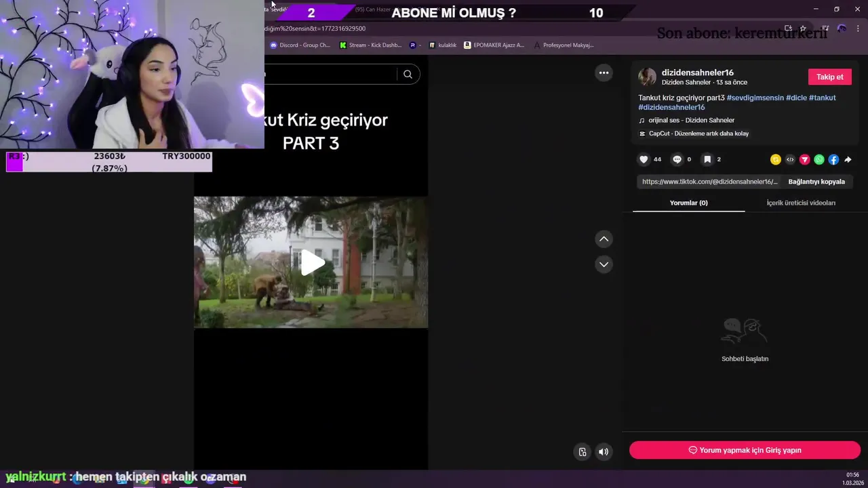Open Profesyonel Makyaj bookmark
This screenshot has height=488, width=868.
564,45
